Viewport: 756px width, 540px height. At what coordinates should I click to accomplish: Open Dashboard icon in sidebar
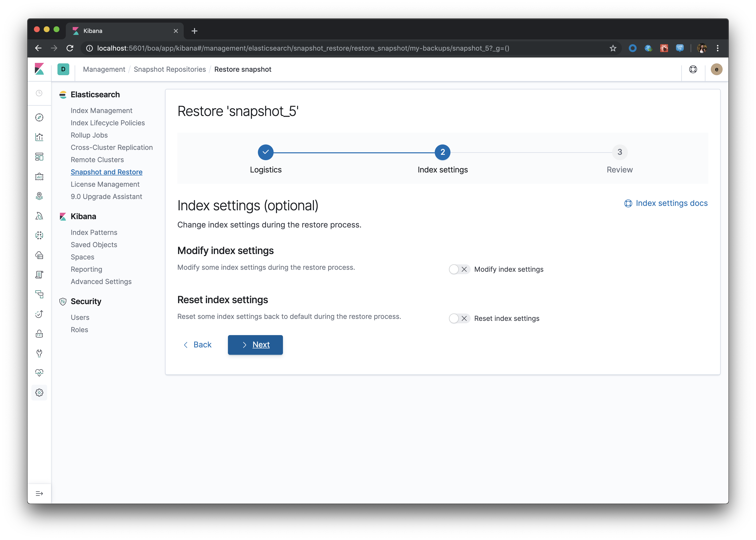39,156
